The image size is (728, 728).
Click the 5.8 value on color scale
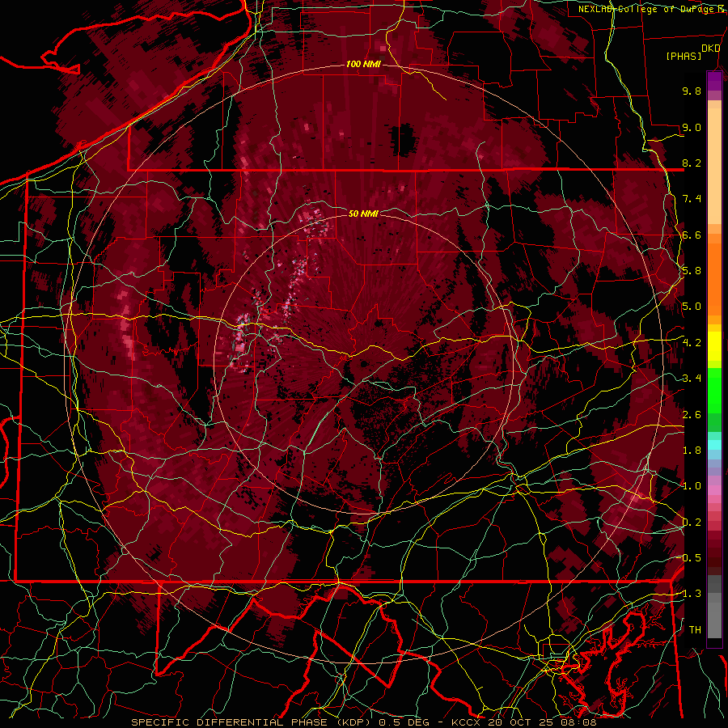pyautogui.click(x=692, y=271)
